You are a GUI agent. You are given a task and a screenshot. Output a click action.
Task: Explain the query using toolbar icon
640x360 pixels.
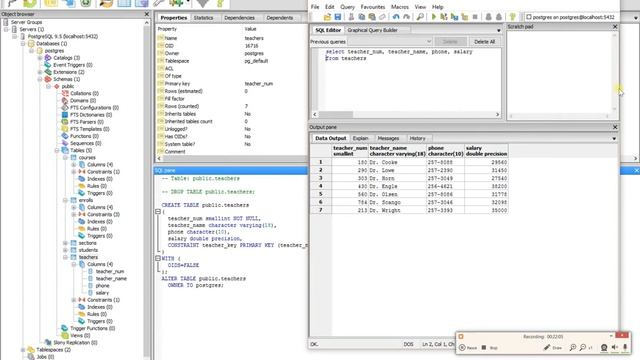click(464, 17)
